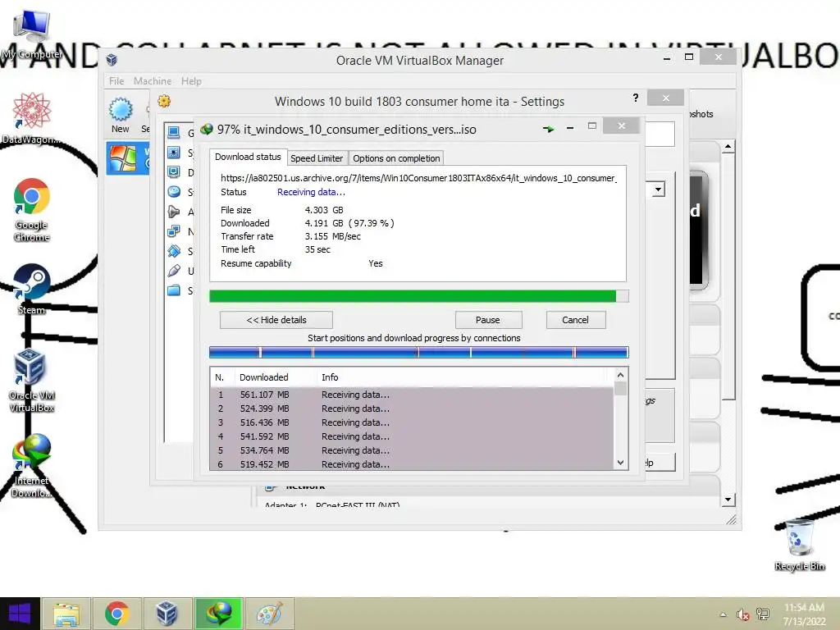
Task: Select connection row 4 with 541.592 MB
Action: click(412, 436)
